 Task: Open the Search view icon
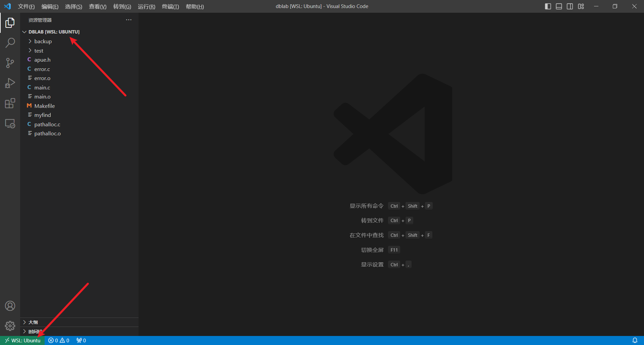pyautogui.click(x=10, y=43)
